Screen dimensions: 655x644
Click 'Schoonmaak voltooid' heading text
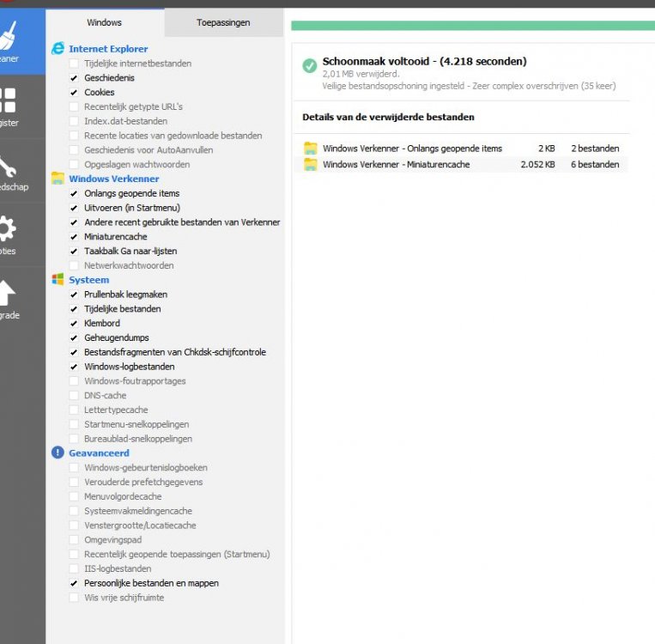(x=375, y=62)
